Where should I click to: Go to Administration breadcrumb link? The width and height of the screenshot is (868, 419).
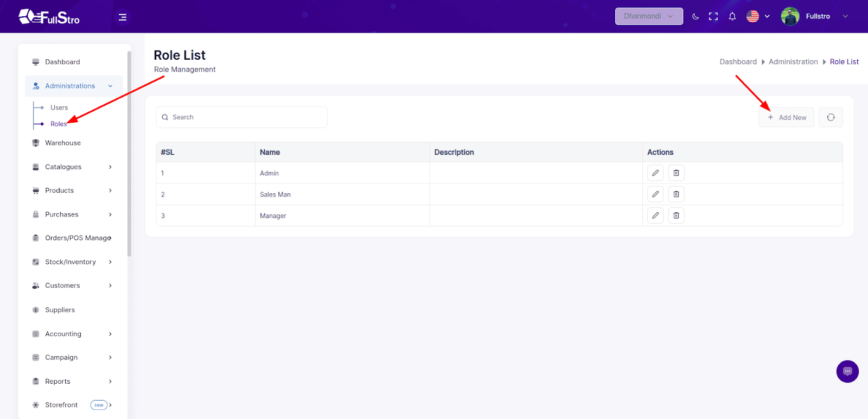pyautogui.click(x=793, y=62)
